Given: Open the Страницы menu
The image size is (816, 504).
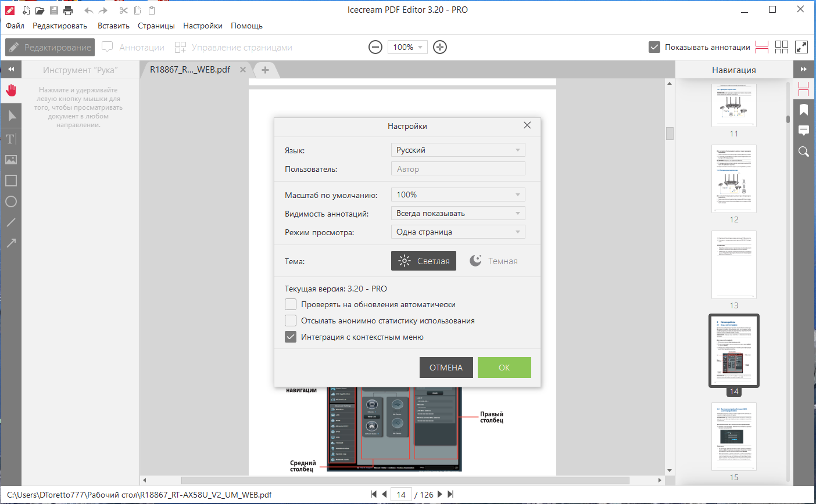Looking at the screenshot, I should (156, 26).
